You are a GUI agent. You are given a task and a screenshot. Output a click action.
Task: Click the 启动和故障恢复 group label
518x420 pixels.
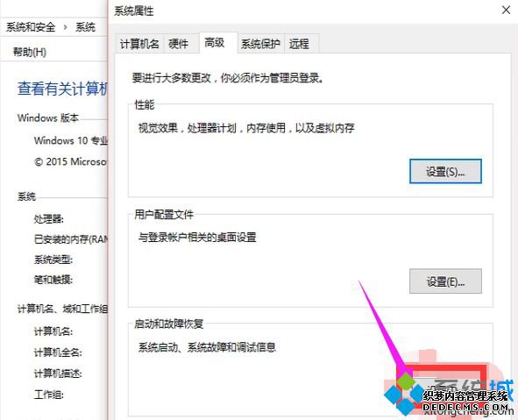[168, 324]
